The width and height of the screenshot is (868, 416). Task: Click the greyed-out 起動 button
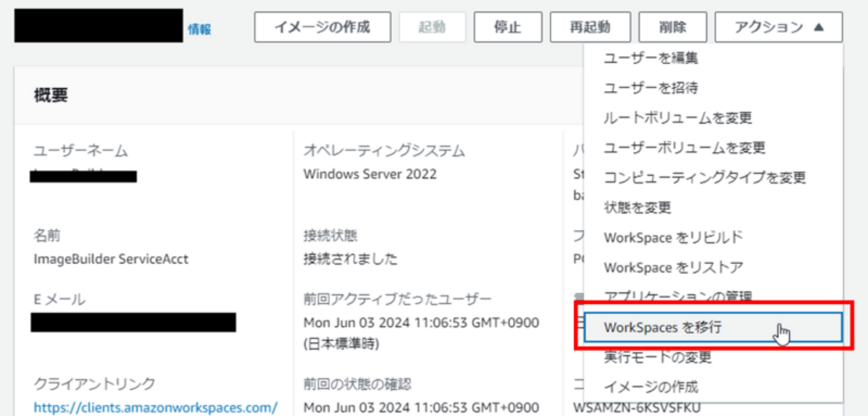pos(432,27)
